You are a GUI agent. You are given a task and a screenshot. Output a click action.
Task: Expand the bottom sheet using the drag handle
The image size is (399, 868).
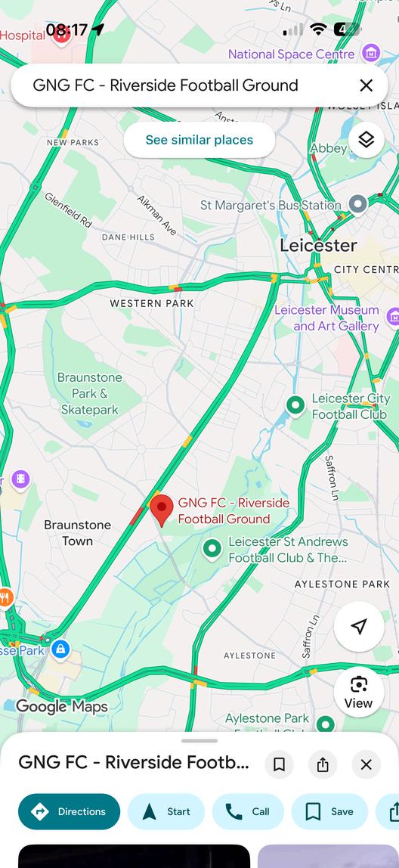pos(199,741)
